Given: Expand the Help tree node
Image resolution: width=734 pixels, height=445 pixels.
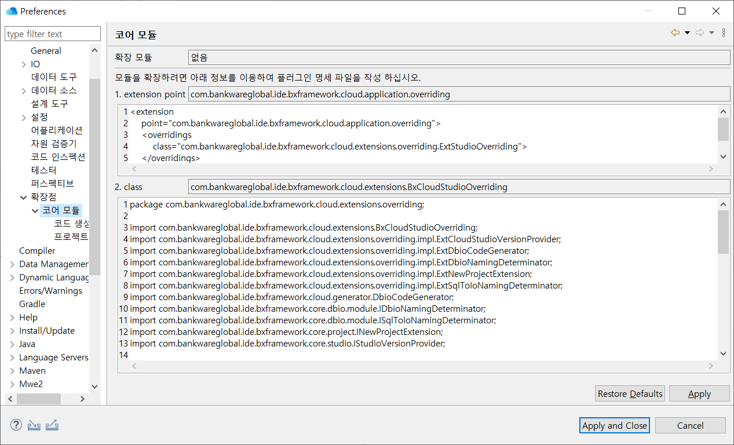Looking at the screenshot, I should tap(12, 318).
